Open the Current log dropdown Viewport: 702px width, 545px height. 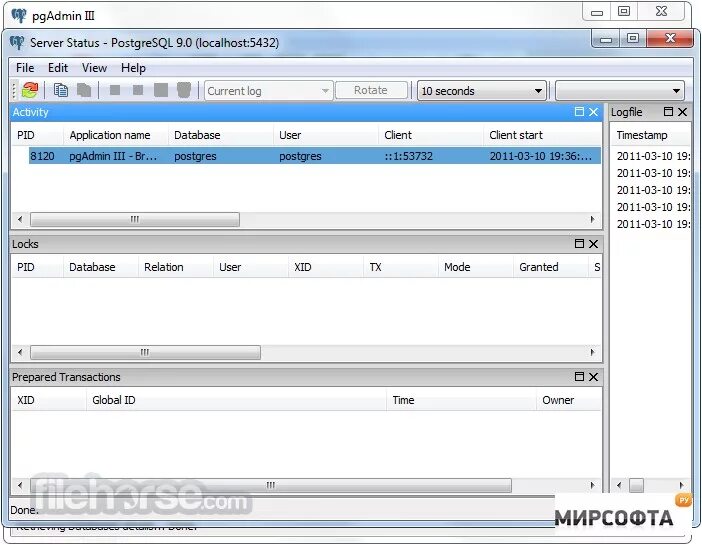coord(269,91)
